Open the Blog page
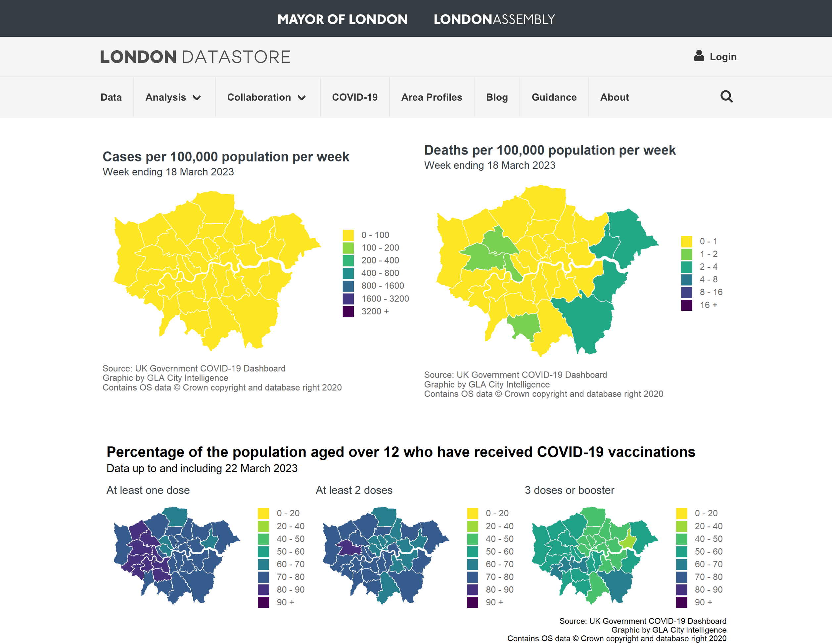Screen dimensions: 832x644 pyautogui.click(x=497, y=97)
